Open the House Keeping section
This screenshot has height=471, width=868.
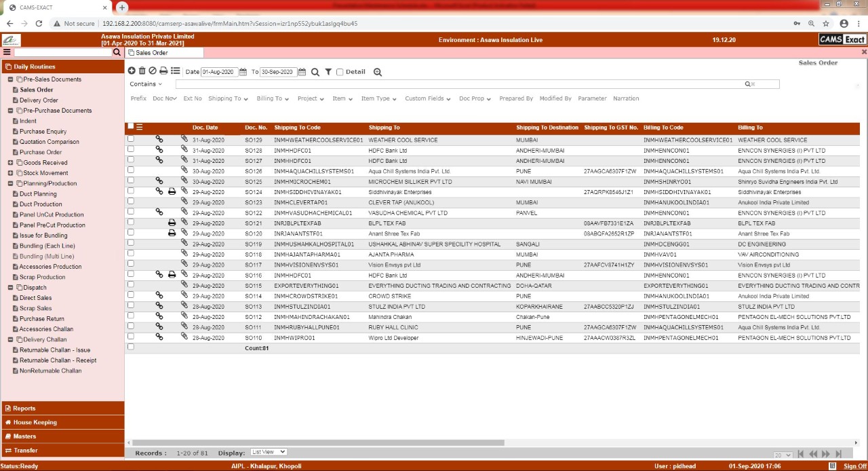[x=62, y=422]
